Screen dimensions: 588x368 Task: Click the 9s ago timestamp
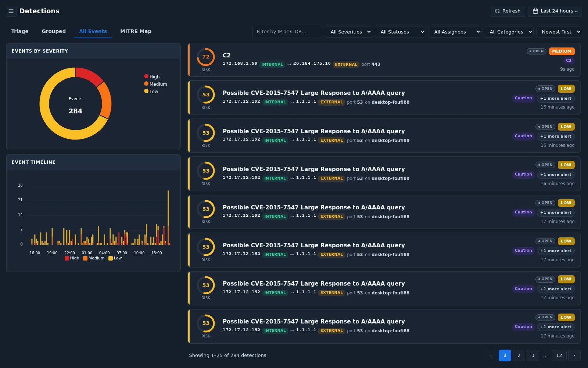pyautogui.click(x=567, y=69)
